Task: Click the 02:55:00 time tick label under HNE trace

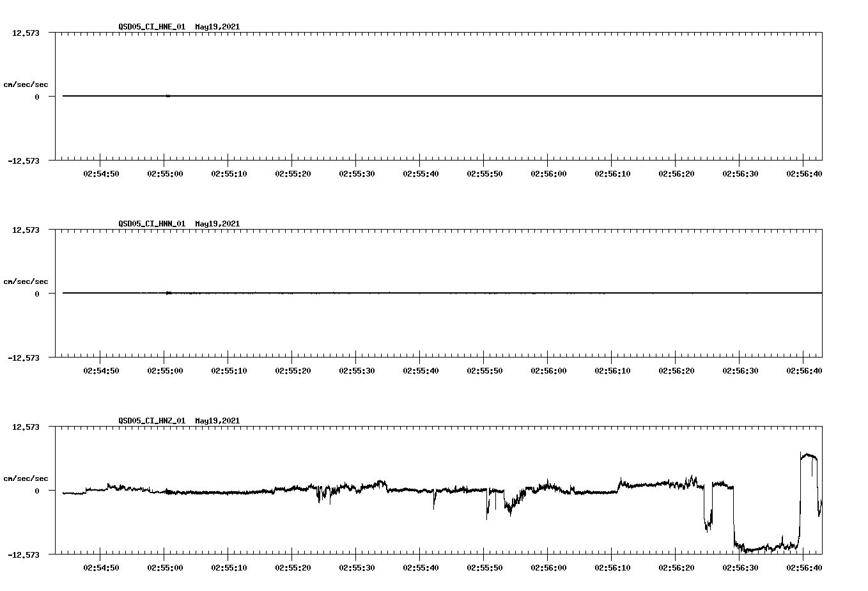Action: [166, 172]
